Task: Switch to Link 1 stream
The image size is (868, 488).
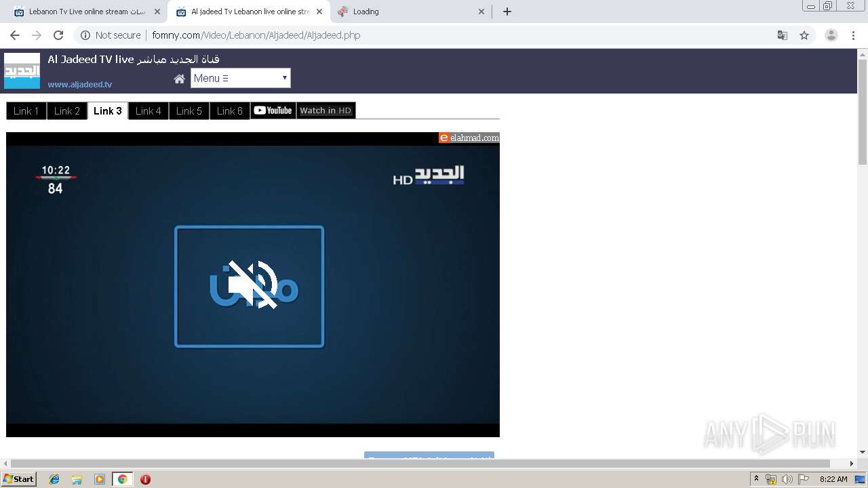Action: tap(26, 110)
